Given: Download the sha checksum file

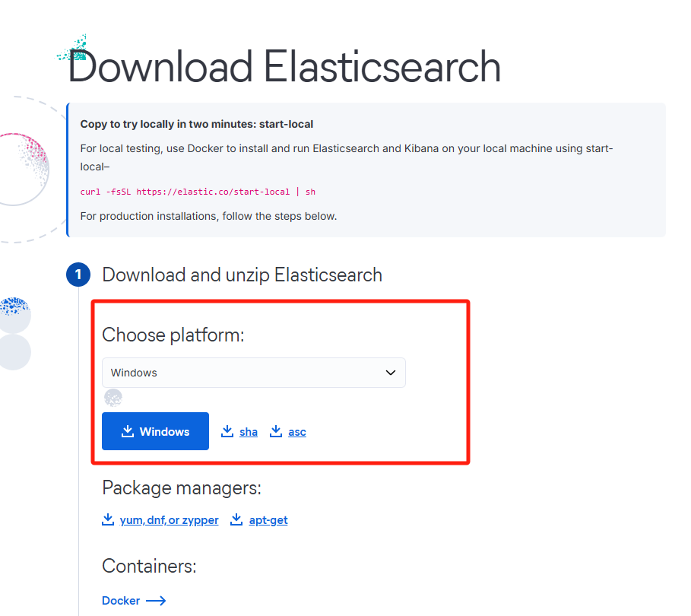Looking at the screenshot, I should (248, 431).
